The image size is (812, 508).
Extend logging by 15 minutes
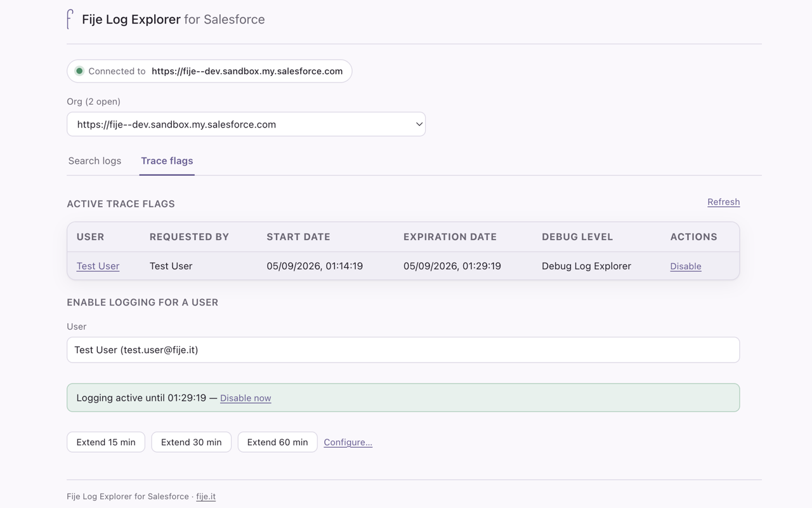106,442
